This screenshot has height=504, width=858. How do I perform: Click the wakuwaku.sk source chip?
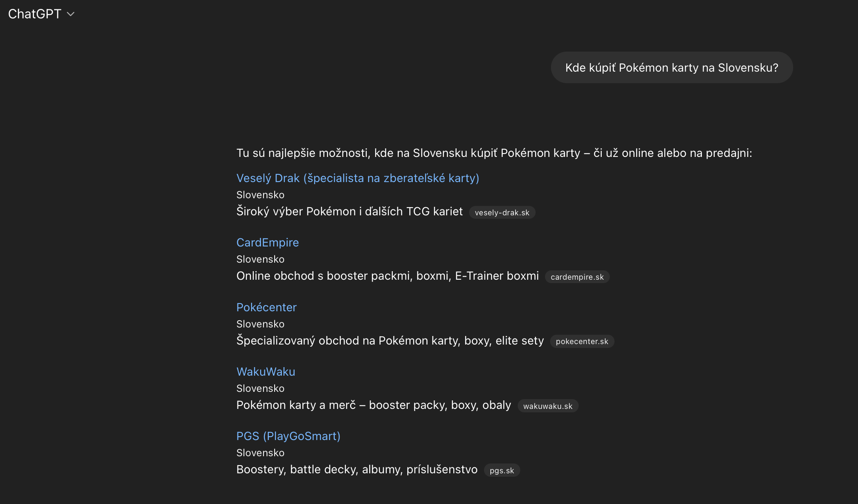(548, 406)
